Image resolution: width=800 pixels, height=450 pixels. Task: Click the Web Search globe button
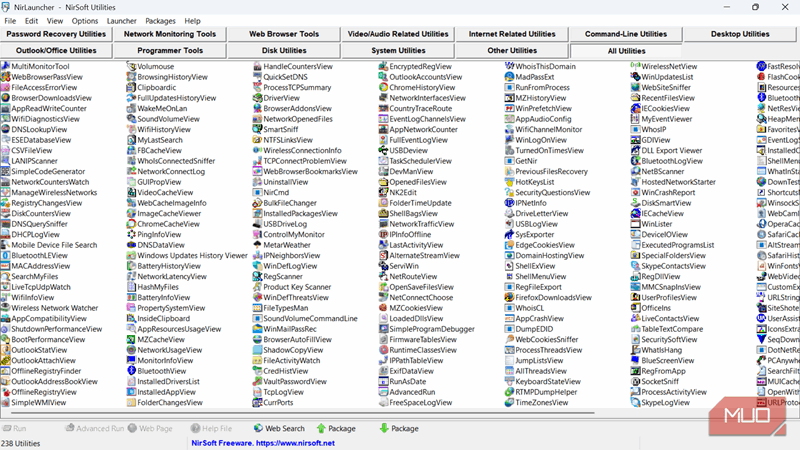pos(277,428)
